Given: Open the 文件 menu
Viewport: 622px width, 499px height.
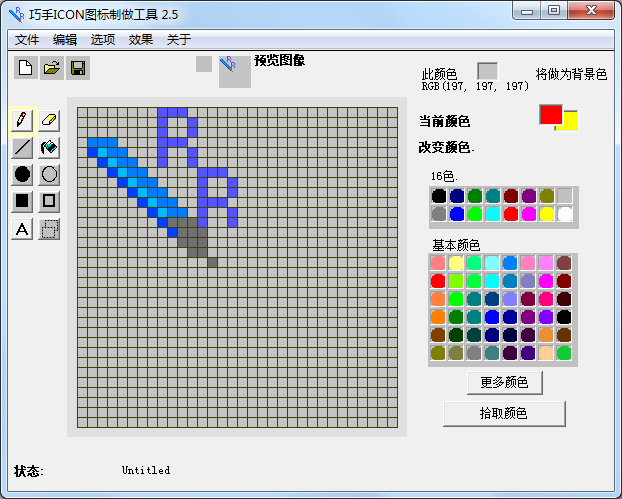Looking at the screenshot, I should pos(27,40).
